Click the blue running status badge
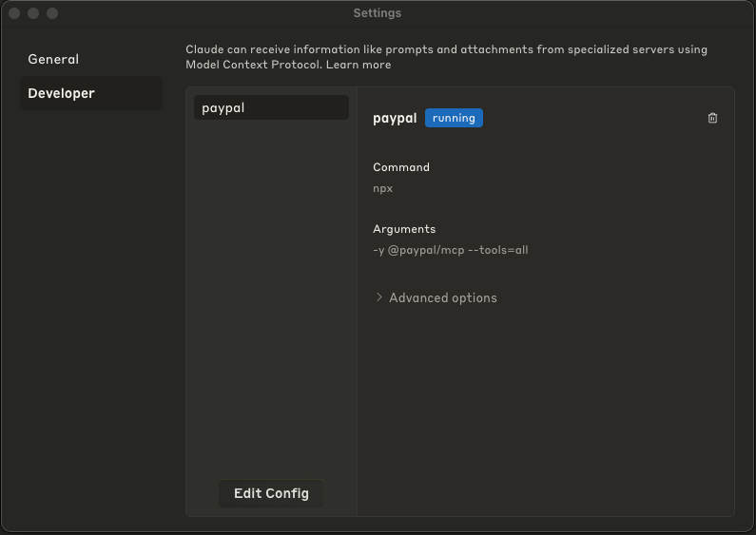Screen dimensions: 756x535 (454, 118)
